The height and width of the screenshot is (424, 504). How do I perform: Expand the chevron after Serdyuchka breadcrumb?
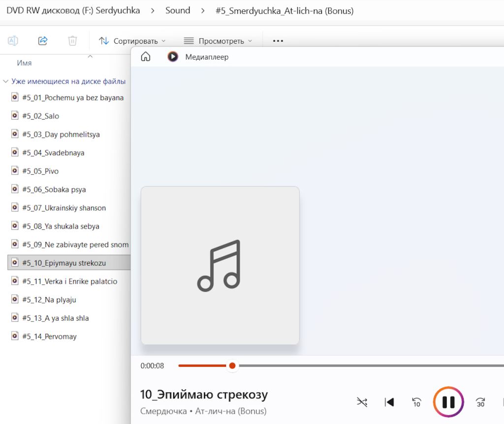click(x=153, y=11)
